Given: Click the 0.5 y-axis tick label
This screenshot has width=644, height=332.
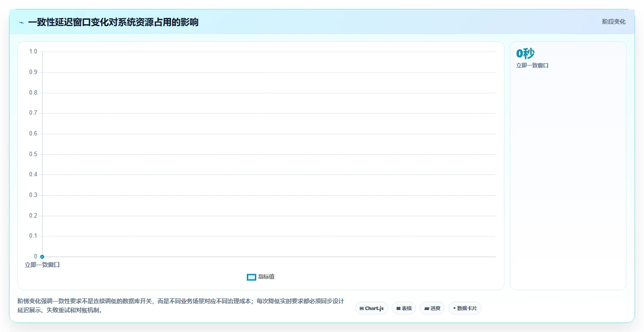Looking at the screenshot, I should (33, 154).
